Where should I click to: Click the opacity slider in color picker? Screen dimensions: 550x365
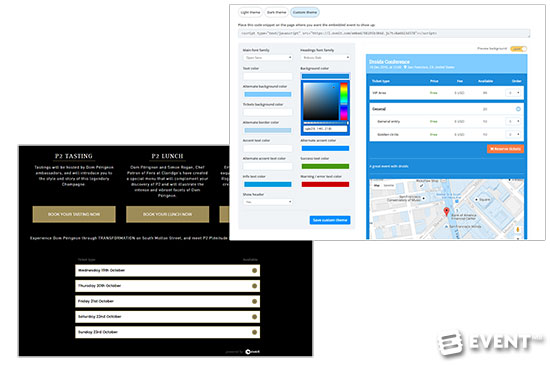point(326,123)
